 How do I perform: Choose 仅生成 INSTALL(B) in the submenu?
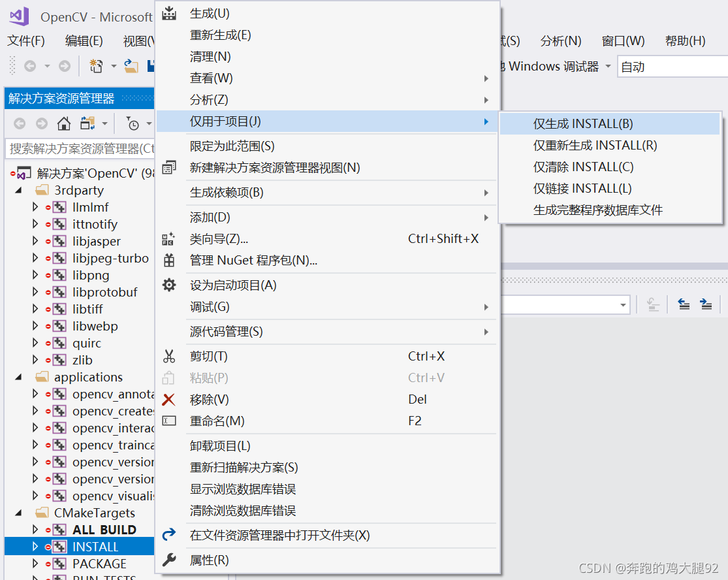pyautogui.click(x=610, y=124)
